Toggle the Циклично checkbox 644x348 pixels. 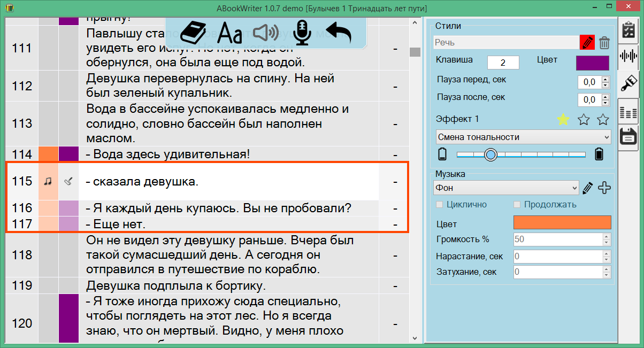tap(440, 204)
